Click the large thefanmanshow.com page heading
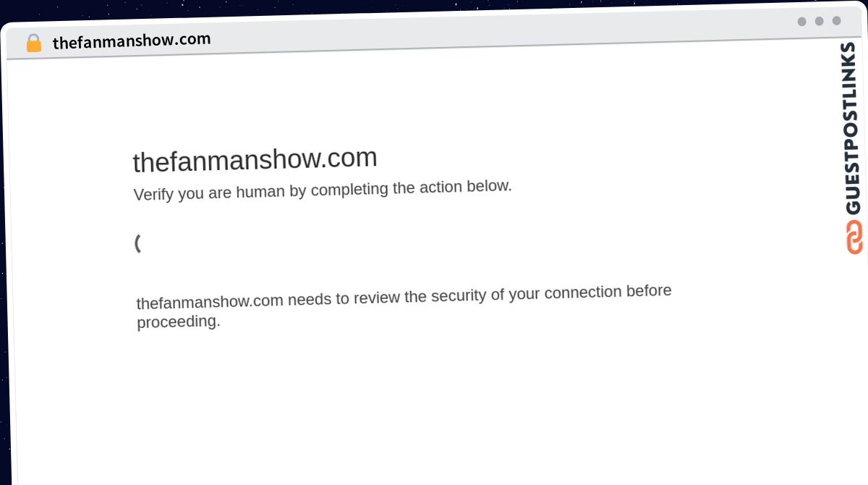868x485 pixels. (255, 159)
